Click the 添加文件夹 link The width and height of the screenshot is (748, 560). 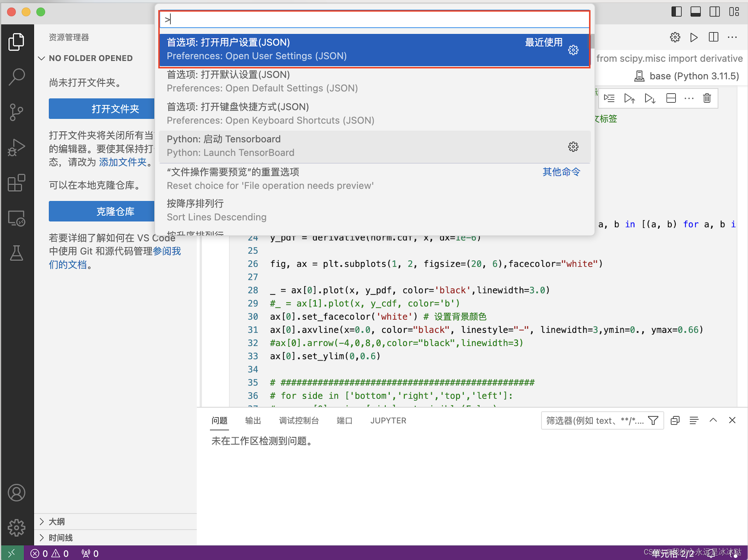(122, 162)
